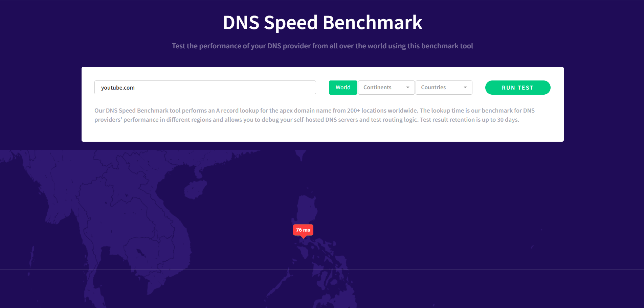Image resolution: width=644 pixels, height=308 pixels.
Task: Click the 76 ms result marker
Action: tap(303, 230)
